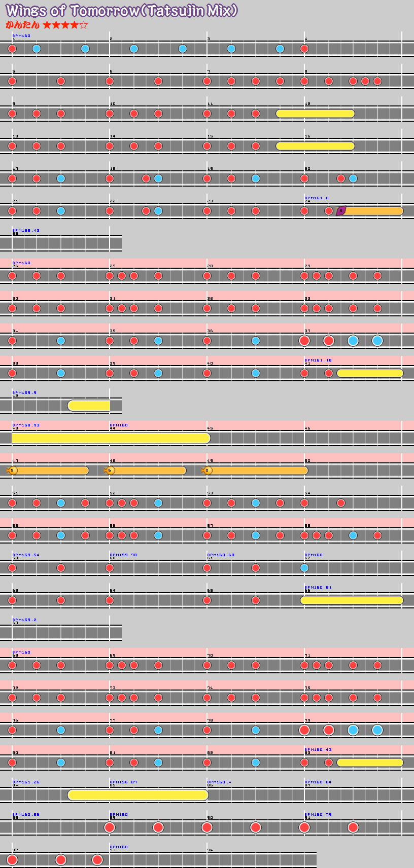Click the yellow drumroll spanning measures 84 to 85
The image size is (414, 868).
[138, 794]
